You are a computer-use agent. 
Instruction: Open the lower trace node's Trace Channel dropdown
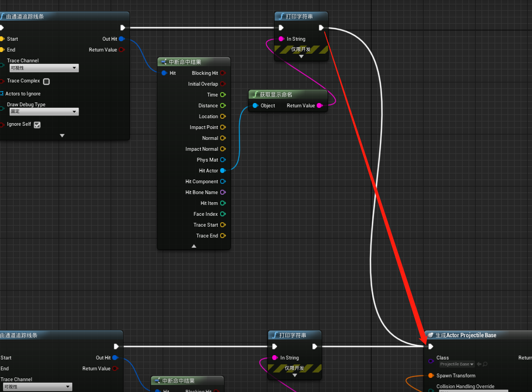tap(37, 387)
